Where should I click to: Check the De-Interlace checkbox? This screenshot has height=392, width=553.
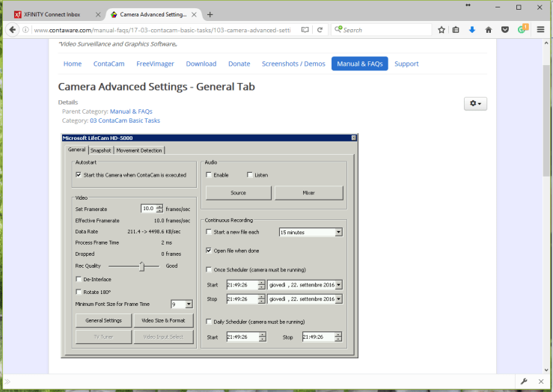click(79, 279)
